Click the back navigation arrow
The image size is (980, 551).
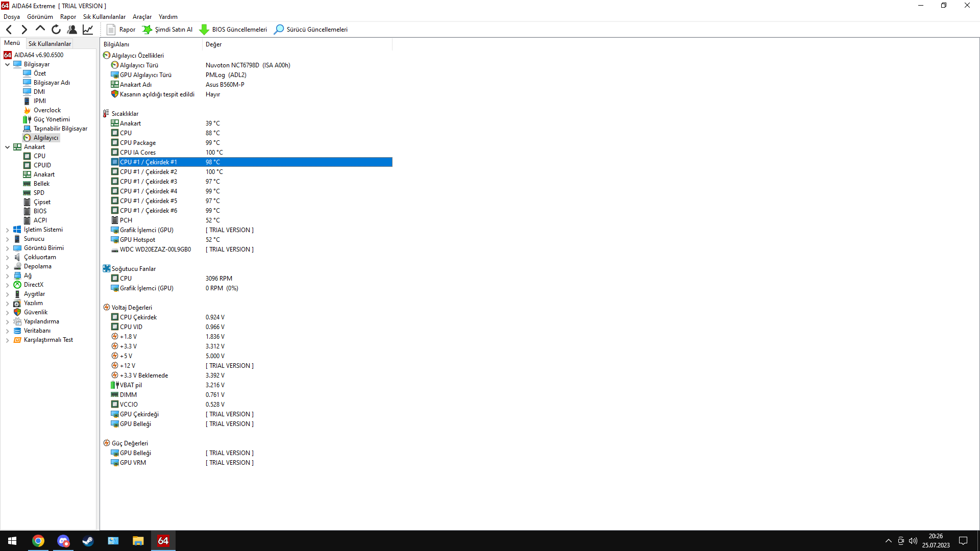(x=9, y=30)
